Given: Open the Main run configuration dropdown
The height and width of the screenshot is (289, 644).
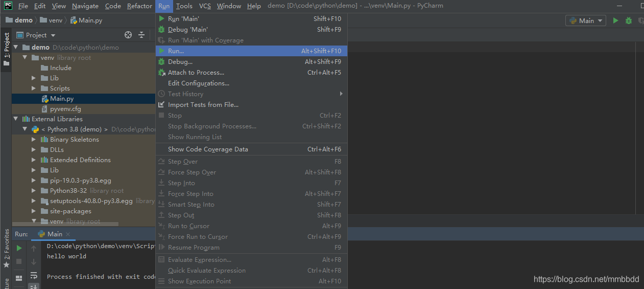Looking at the screenshot, I should pyautogui.click(x=586, y=20).
